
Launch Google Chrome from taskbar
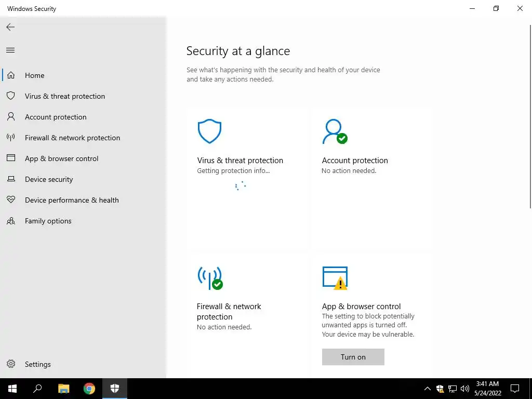click(x=89, y=389)
